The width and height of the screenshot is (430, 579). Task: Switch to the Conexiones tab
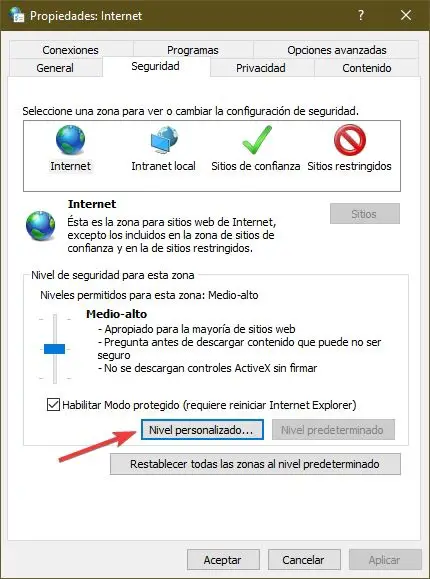point(71,50)
